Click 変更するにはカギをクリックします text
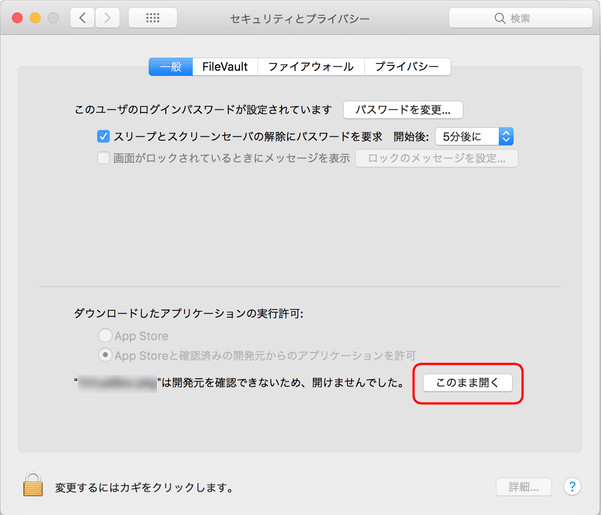Viewport: 602px width, 515px height. [x=144, y=488]
